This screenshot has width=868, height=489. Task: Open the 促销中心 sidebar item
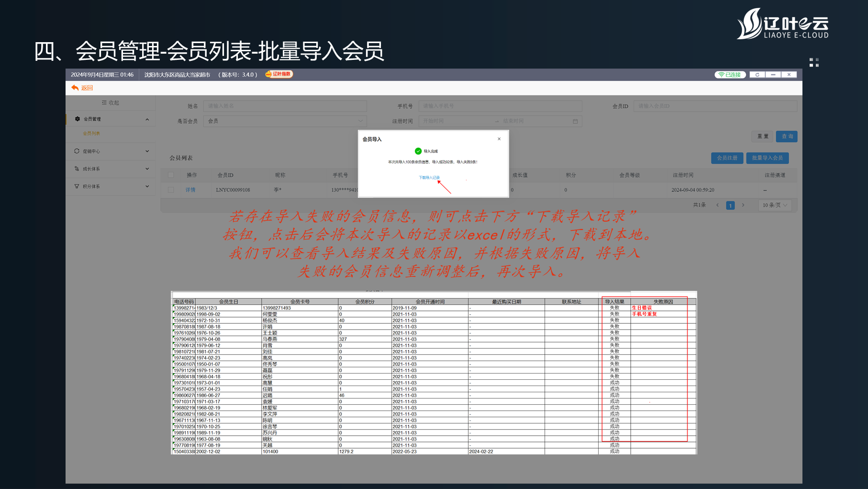pos(111,151)
